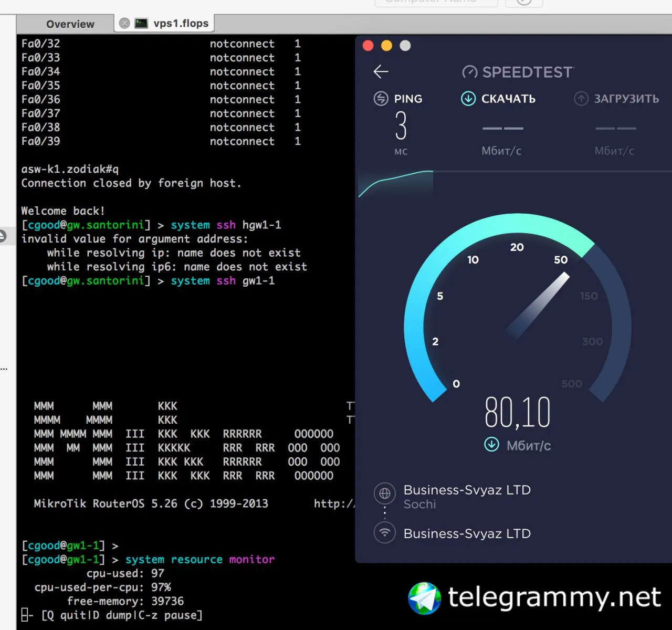Image resolution: width=672 pixels, height=630 pixels.
Task: Click 'invalid value for argument address:' line
Action: [134, 239]
